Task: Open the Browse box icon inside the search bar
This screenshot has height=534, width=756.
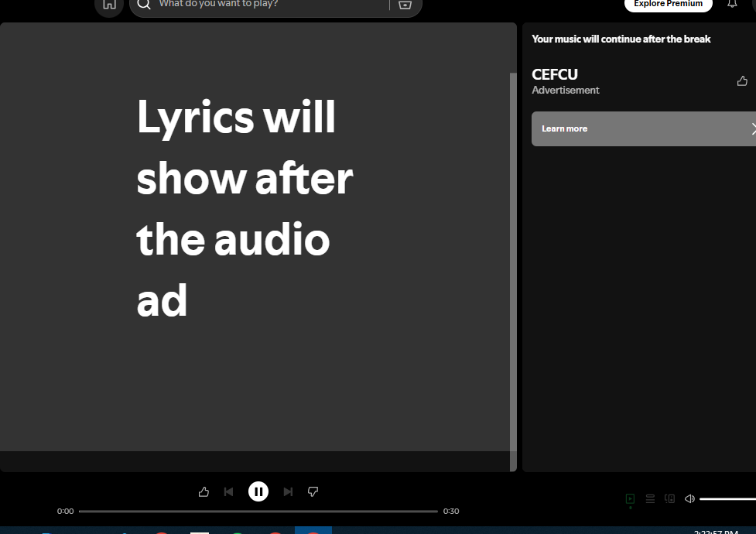Action: [x=405, y=5]
